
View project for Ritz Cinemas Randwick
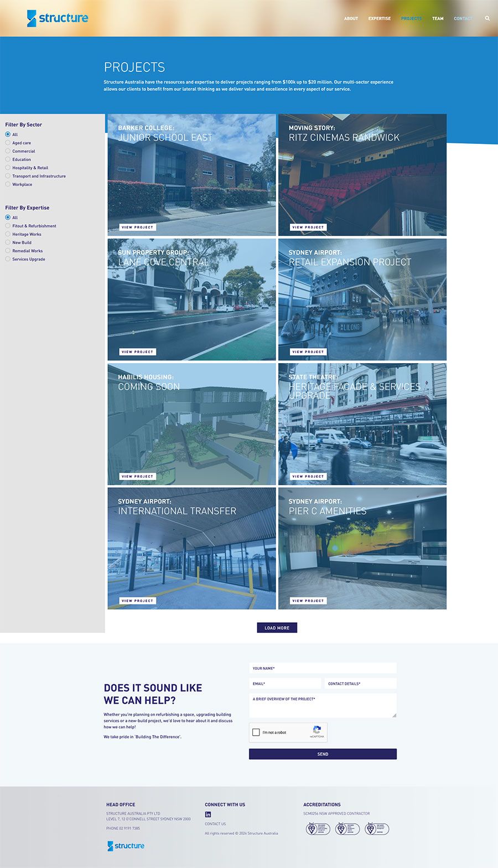pos(308,227)
